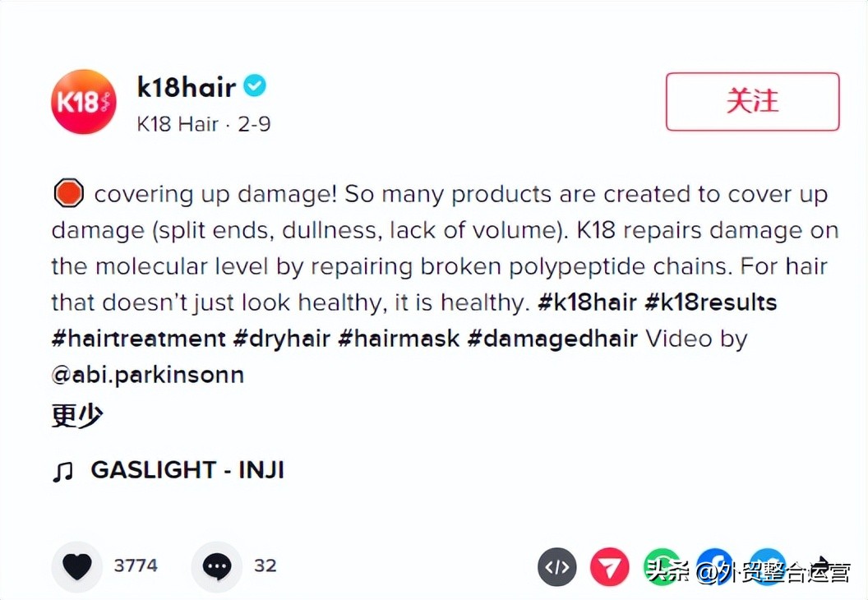Click the 关注 follow button
The image size is (868, 600).
pyautogui.click(x=752, y=102)
